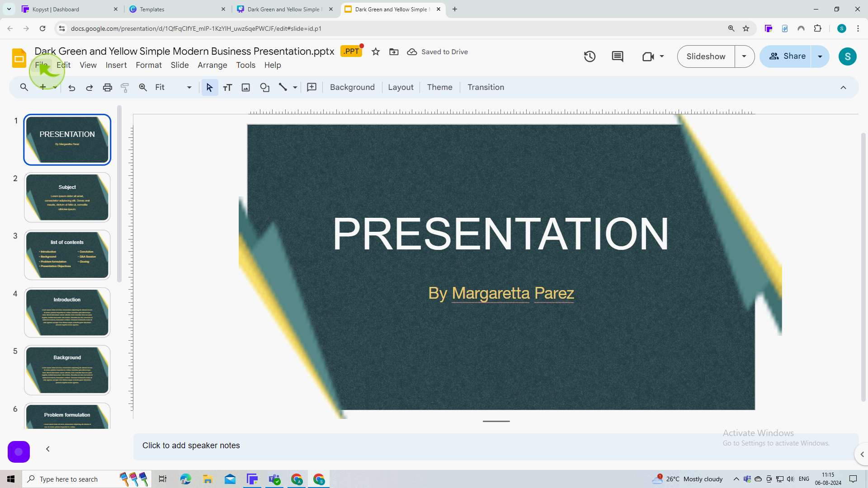
Task: Open Windows Start menu
Action: click(x=11, y=479)
